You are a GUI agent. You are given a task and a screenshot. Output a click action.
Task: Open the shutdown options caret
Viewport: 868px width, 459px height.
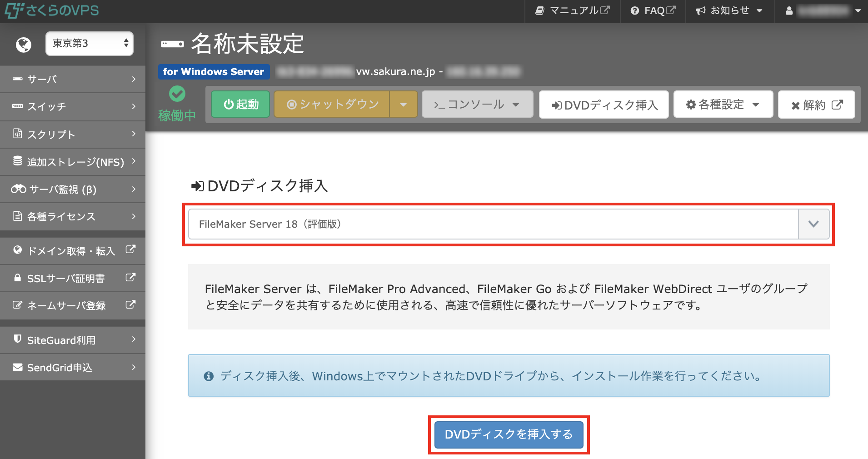point(404,104)
